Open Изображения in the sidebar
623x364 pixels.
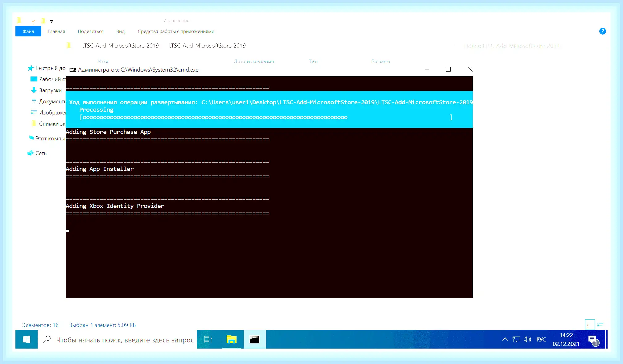[48, 113]
